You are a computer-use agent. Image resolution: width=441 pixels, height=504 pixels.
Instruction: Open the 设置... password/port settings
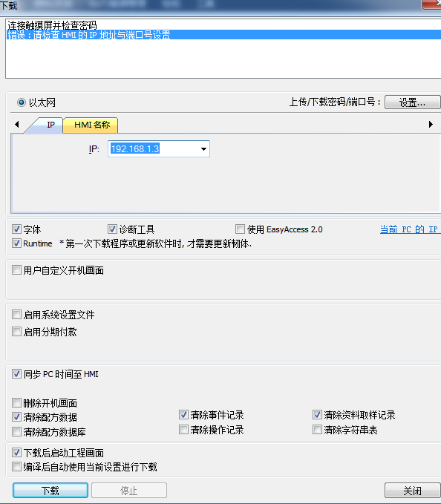pos(412,102)
